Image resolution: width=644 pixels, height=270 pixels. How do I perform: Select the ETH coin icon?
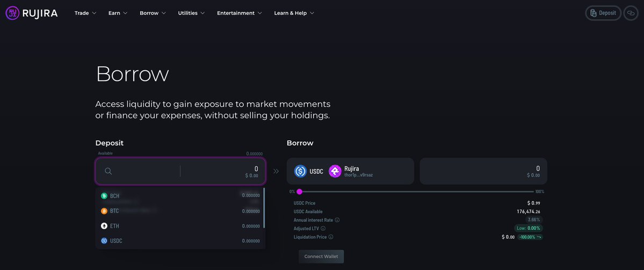coord(104,226)
